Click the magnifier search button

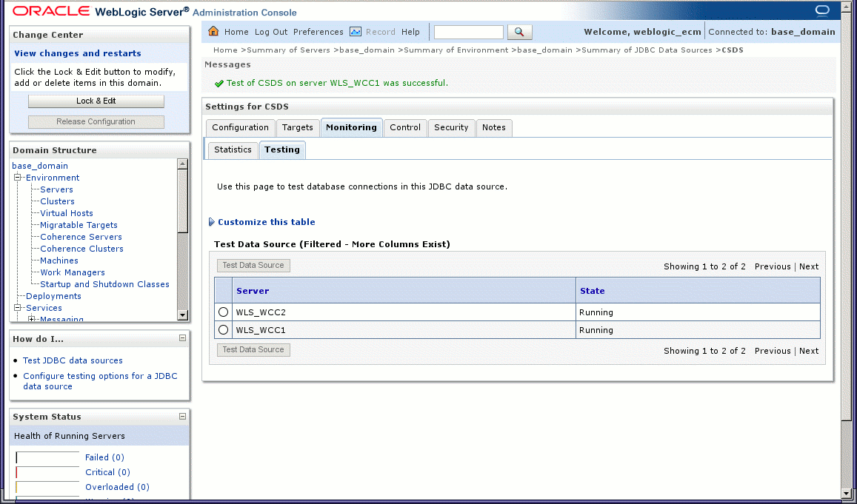pos(519,33)
